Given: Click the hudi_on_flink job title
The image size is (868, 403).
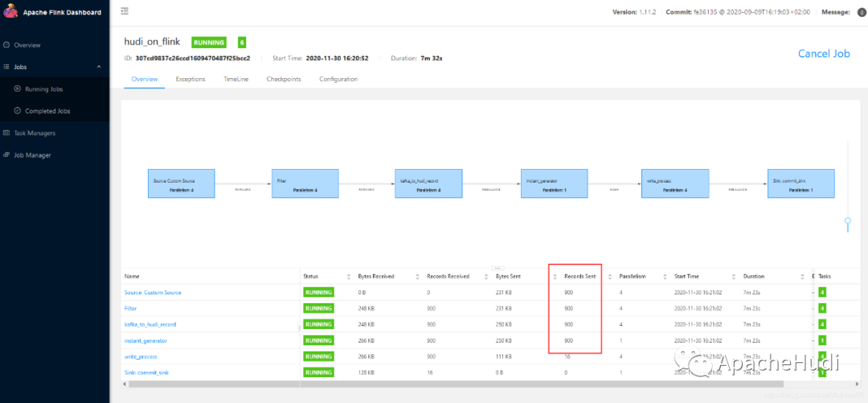Looking at the screenshot, I should [x=152, y=42].
